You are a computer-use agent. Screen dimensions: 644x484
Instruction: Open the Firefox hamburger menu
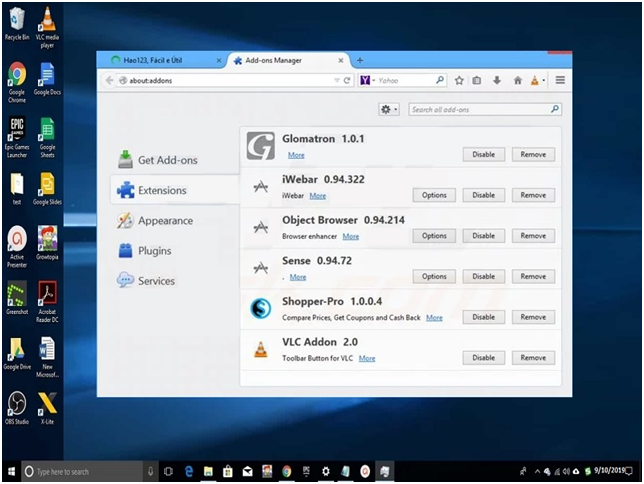pyautogui.click(x=560, y=80)
